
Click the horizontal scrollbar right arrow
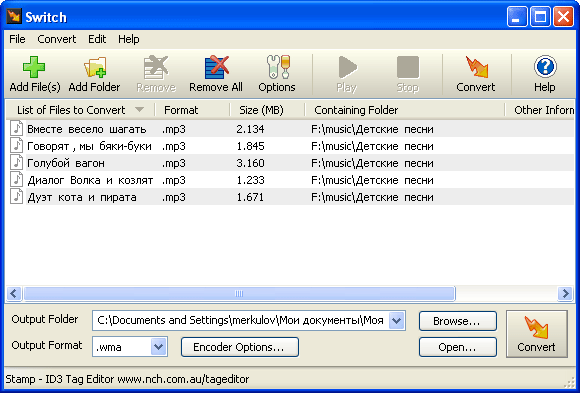[x=566, y=293]
